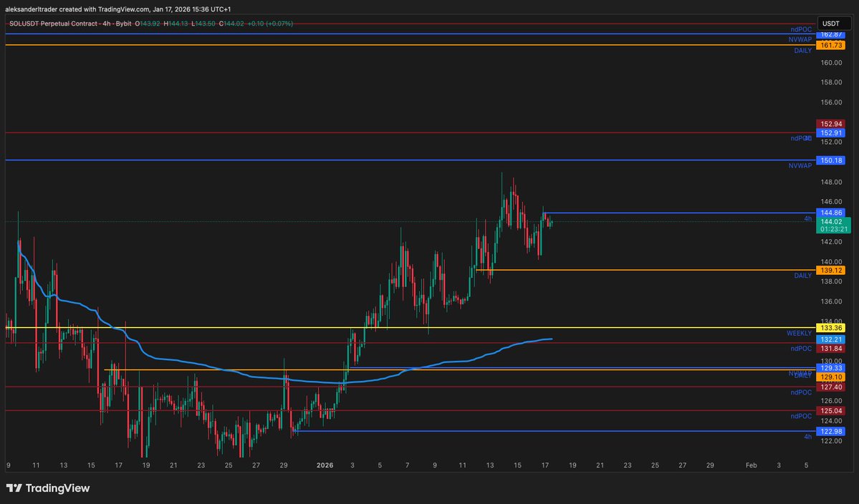Select the red 131.84 price tag
859x504 pixels.
(831, 348)
